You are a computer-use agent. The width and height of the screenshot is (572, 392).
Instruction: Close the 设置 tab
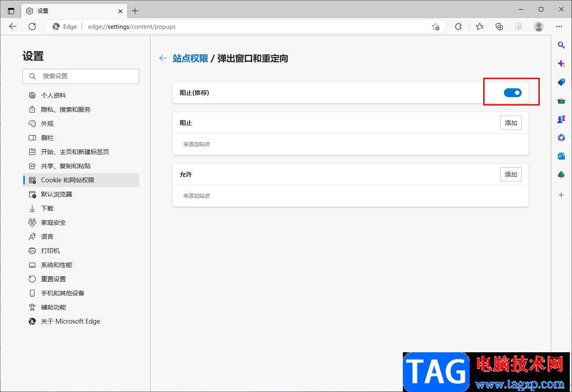pos(120,11)
